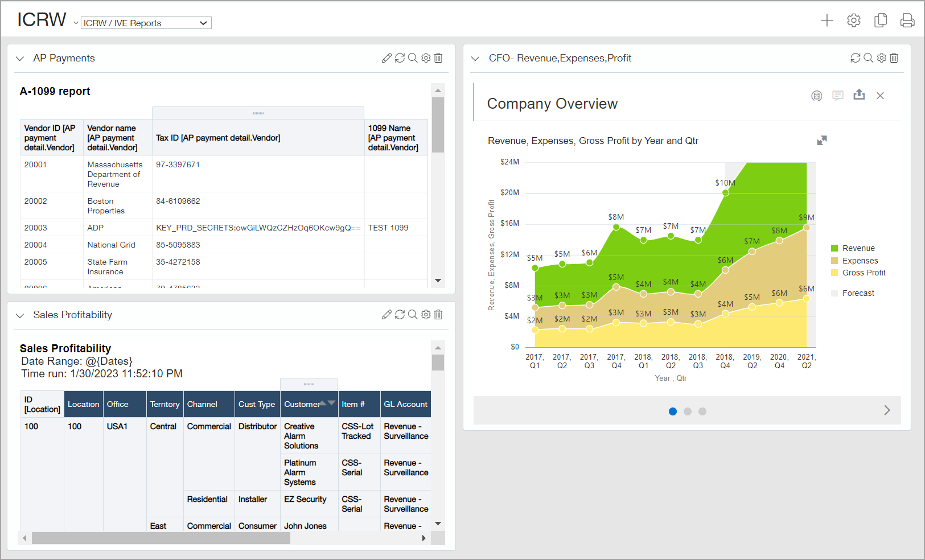Select the CFO- Revenue,Expenses,Profit header
925x560 pixels.
pos(560,57)
